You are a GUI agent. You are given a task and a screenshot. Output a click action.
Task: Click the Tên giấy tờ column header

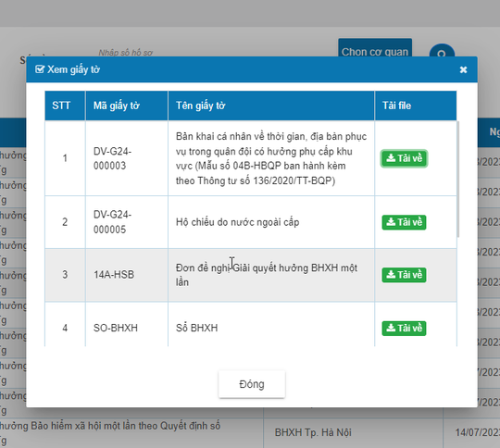click(x=271, y=106)
